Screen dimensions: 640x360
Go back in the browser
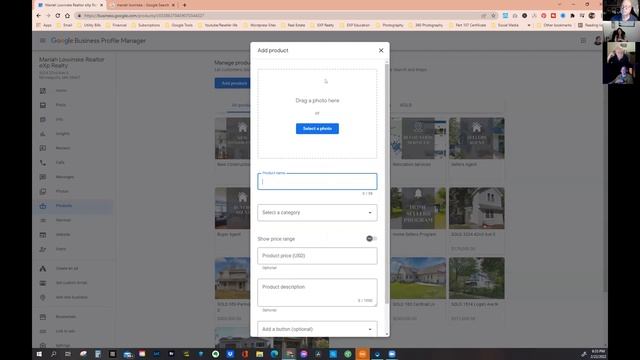tap(38, 16)
